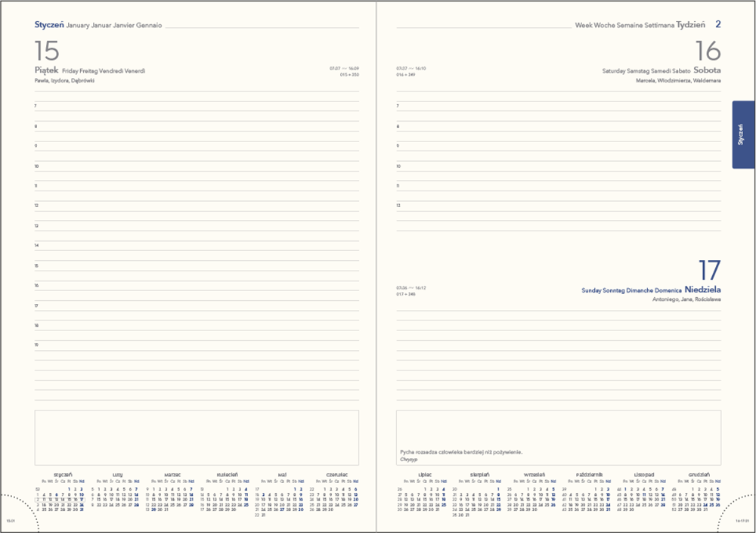The height and width of the screenshot is (533, 756).
Task: Click 'Friday Freitag Vendredi Venerdi' translations
Action: pos(104,71)
